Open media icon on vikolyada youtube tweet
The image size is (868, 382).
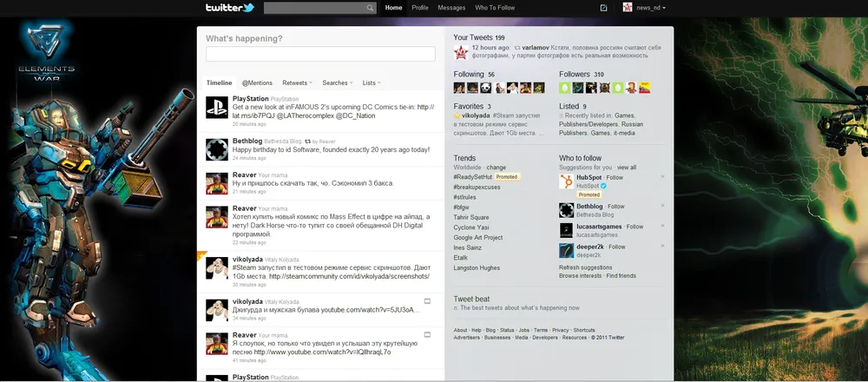427,300
